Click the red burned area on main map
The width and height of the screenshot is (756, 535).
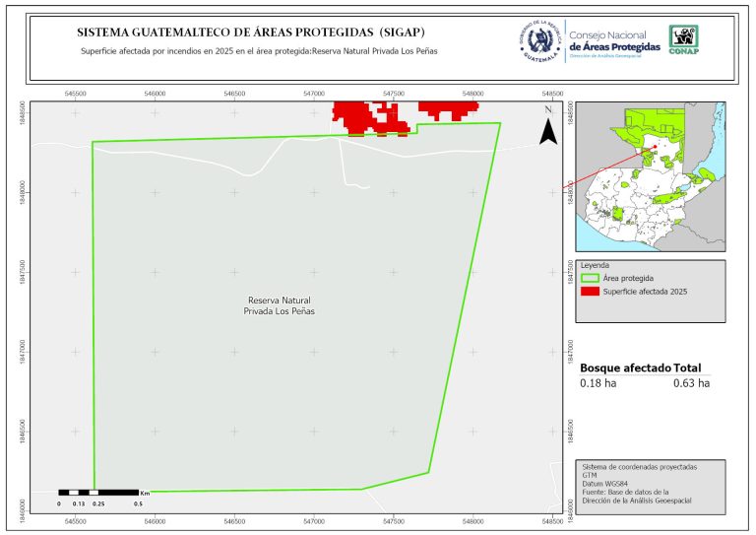pyautogui.click(x=367, y=118)
